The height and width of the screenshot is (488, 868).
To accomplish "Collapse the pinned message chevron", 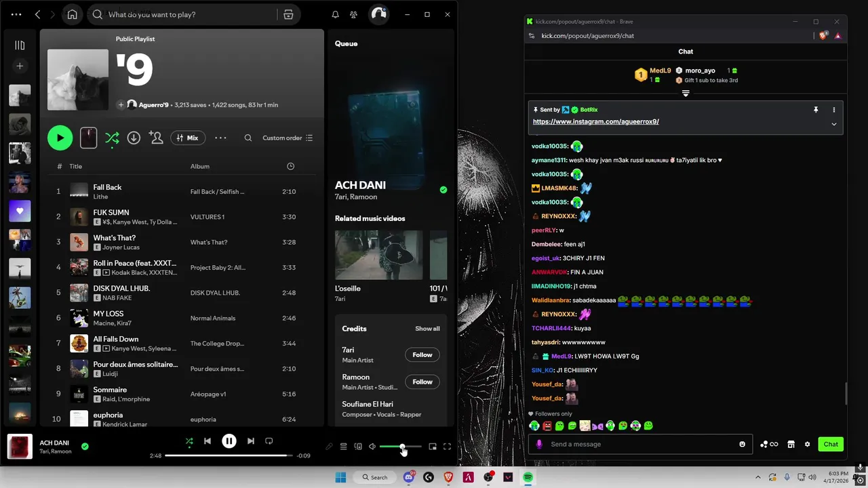I will pyautogui.click(x=833, y=124).
